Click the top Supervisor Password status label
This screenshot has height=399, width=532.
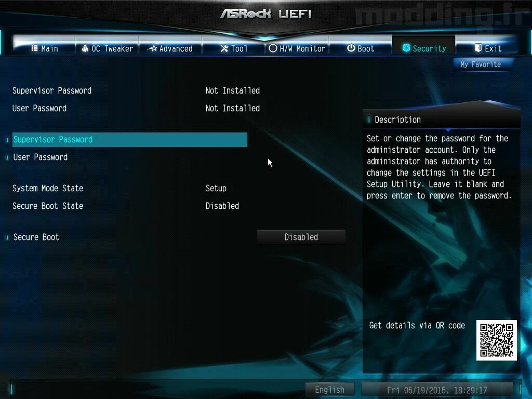(x=52, y=90)
